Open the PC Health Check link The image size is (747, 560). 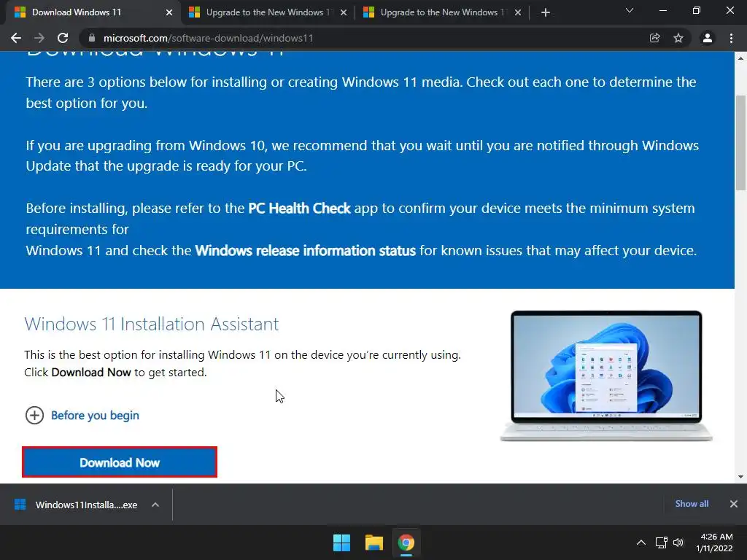pyautogui.click(x=299, y=208)
